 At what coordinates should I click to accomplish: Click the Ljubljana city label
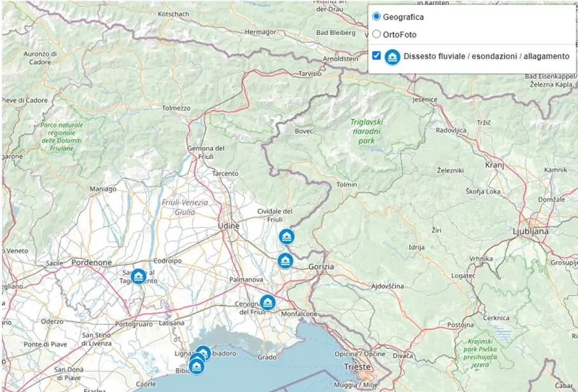coord(530,232)
